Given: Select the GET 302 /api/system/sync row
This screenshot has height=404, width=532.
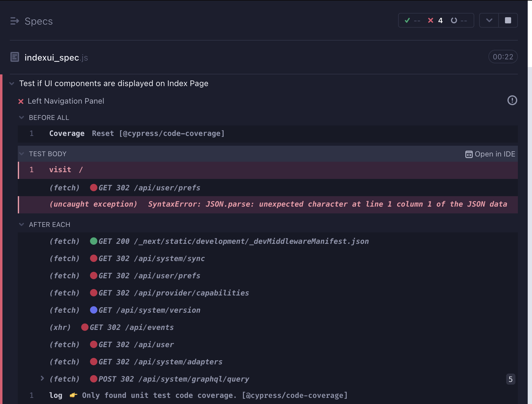Looking at the screenshot, I should coord(268,259).
